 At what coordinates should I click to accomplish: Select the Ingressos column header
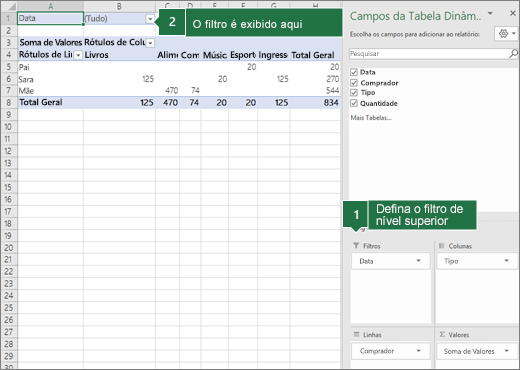[x=274, y=55]
